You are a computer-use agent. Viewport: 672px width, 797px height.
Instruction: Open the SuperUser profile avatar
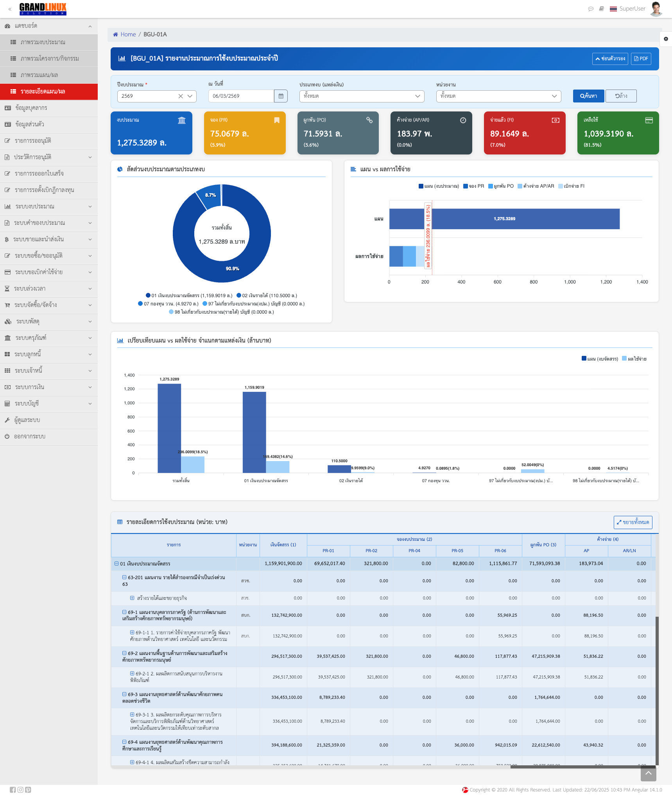pyautogui.click(x=656, y=9)
